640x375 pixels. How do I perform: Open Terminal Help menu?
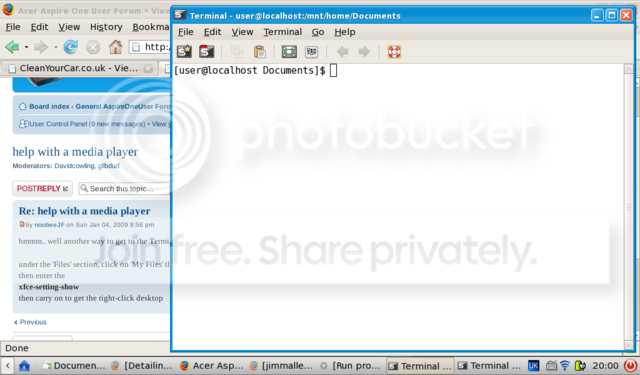pos(344,32)
